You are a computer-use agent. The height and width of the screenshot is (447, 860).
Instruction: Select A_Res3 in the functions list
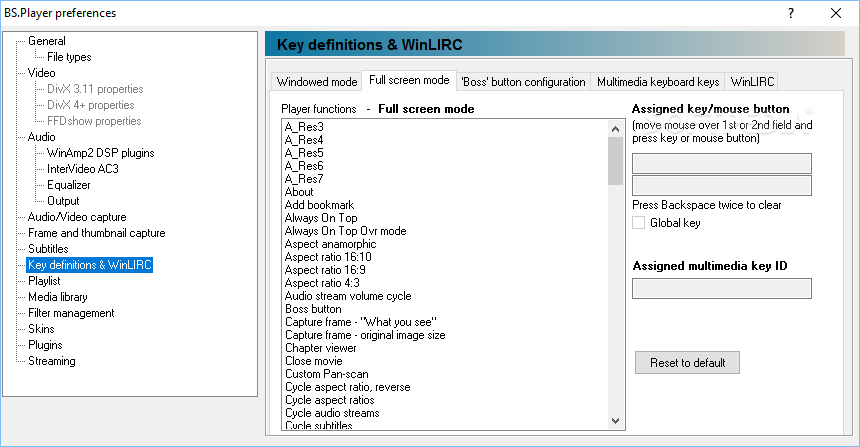point(304,127)
